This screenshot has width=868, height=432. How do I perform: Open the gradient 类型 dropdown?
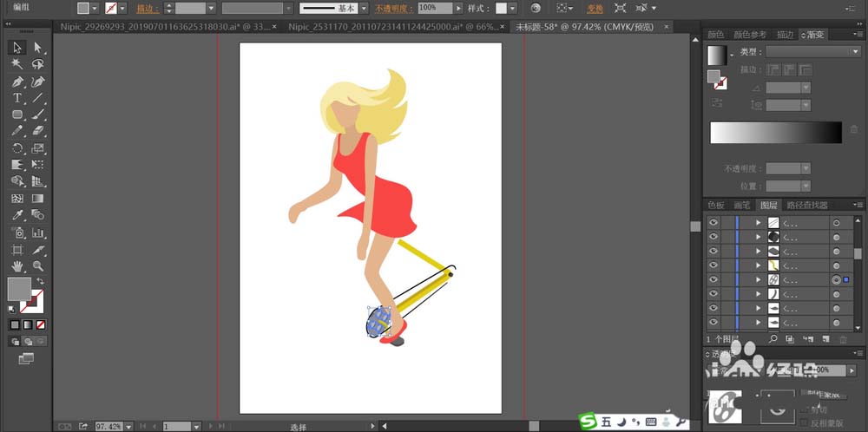coord(812,52)
